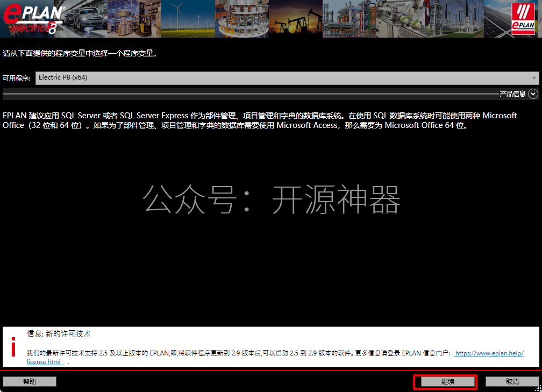Click the red EPLAN brand badge

[x=523, y=18]
